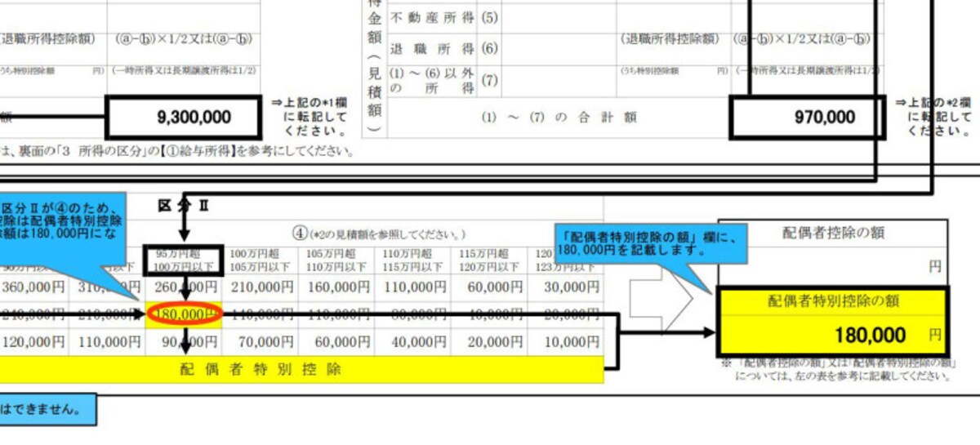Select the 100万円超 105万円以下 column header
Viewport: 980px width, 445px height.
pos(260,260)
